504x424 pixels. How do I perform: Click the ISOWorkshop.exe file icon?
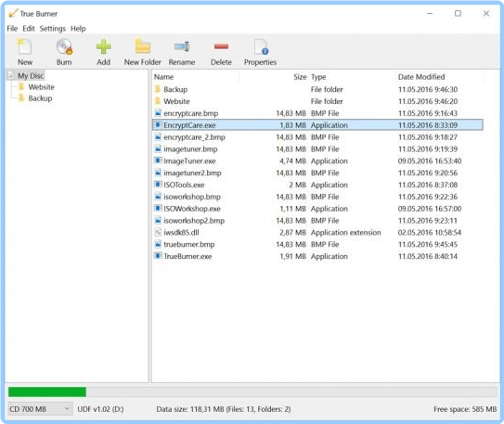tap(158, 209)
